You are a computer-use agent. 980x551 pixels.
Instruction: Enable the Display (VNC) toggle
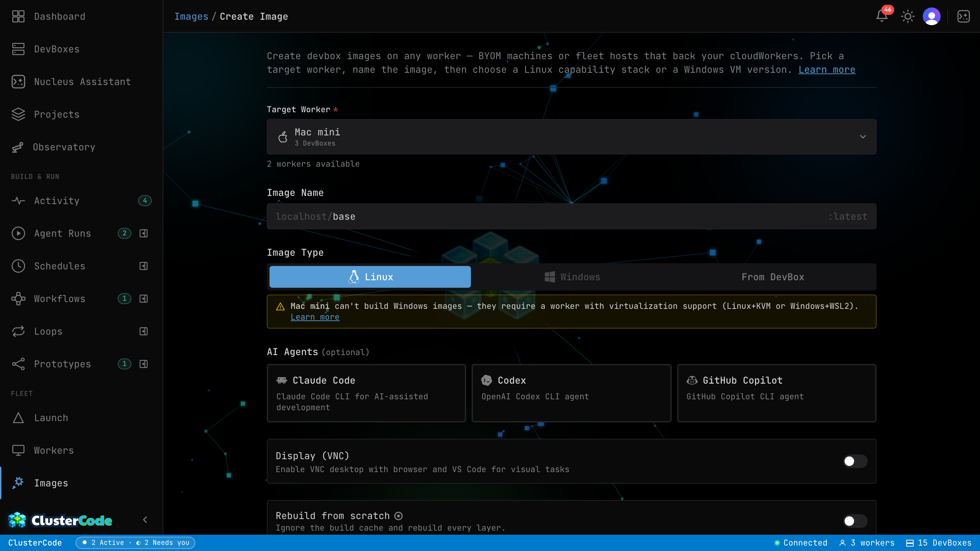click(x=855, y=461)
